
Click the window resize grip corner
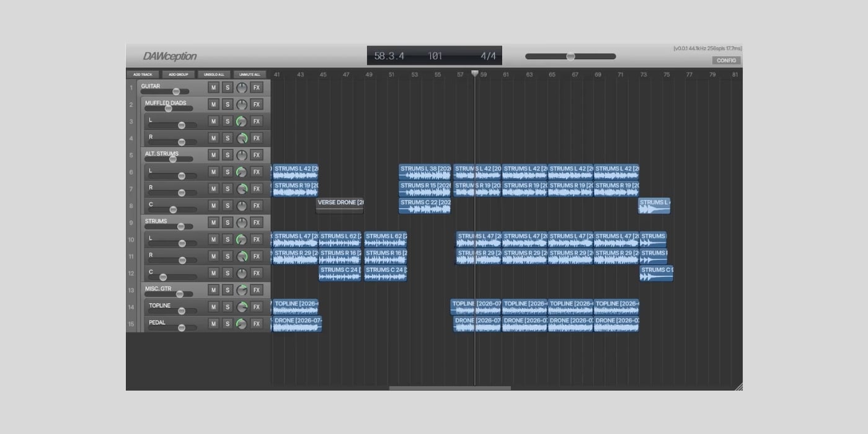click(738, 386)
